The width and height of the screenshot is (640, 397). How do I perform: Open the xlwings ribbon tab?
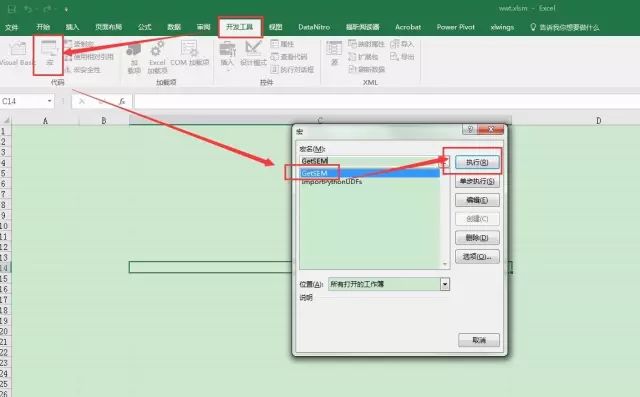[x=502, y=27]
